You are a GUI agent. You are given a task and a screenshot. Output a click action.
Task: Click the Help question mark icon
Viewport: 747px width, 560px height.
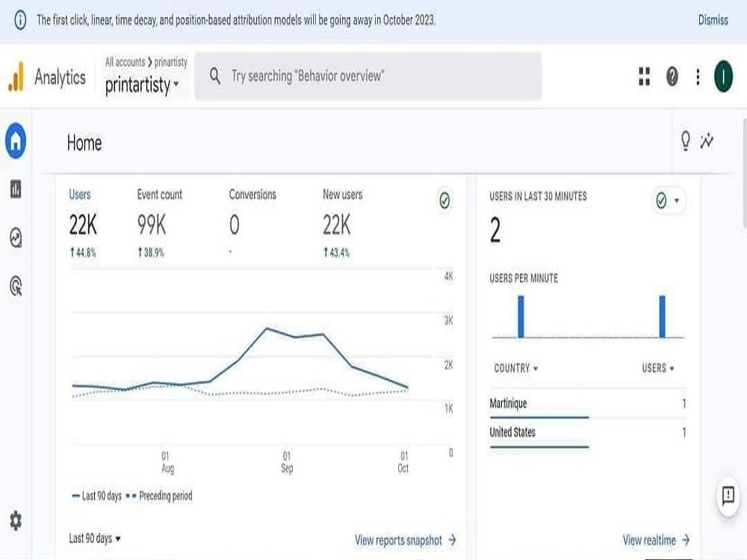coord(672,76)
